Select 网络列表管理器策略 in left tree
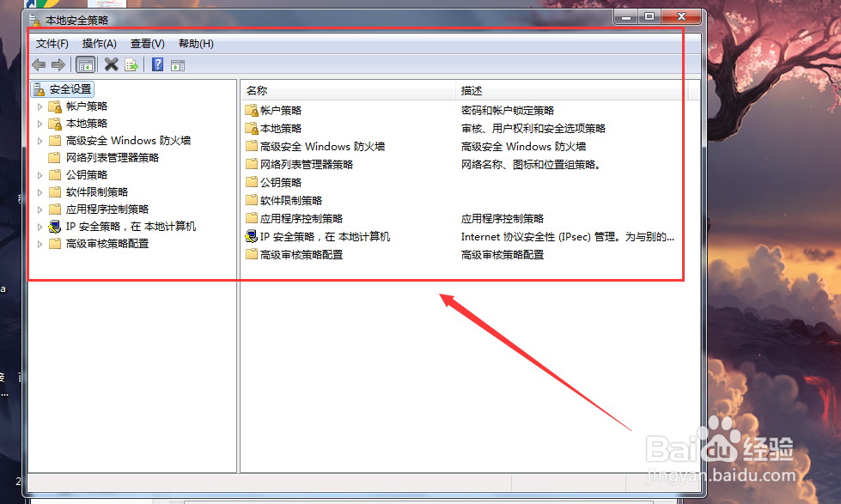841x504 pixels. pyautogui.click(x=112, y=158)
